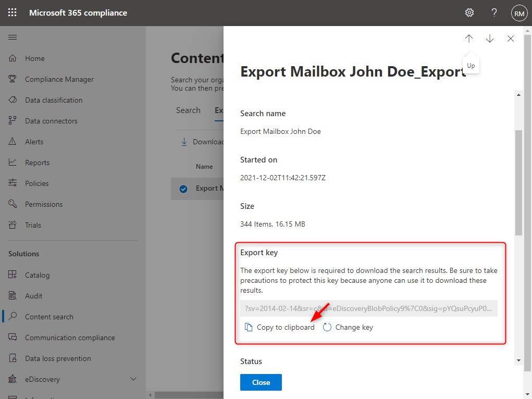Go to next item with Down arrow
Screen dimensions: 532x399
pyautogui.click(x=490, y=39)
